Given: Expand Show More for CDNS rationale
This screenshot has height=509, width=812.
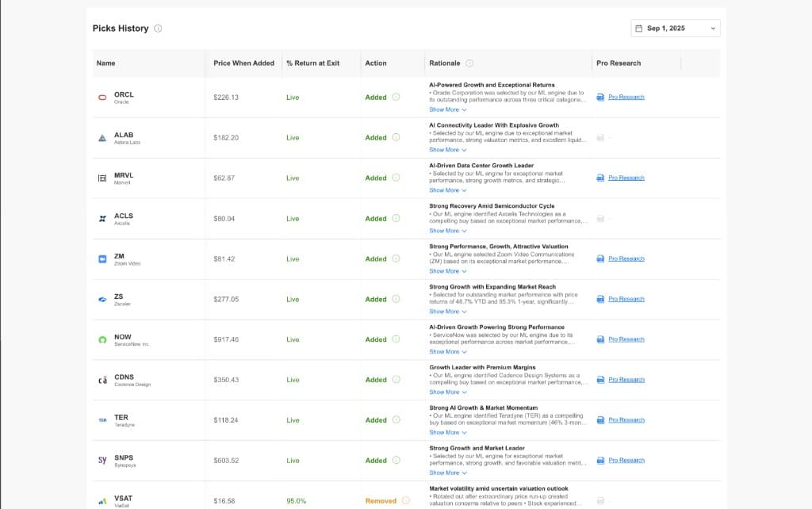Looking at the screenshot, I should pos(448,392).
